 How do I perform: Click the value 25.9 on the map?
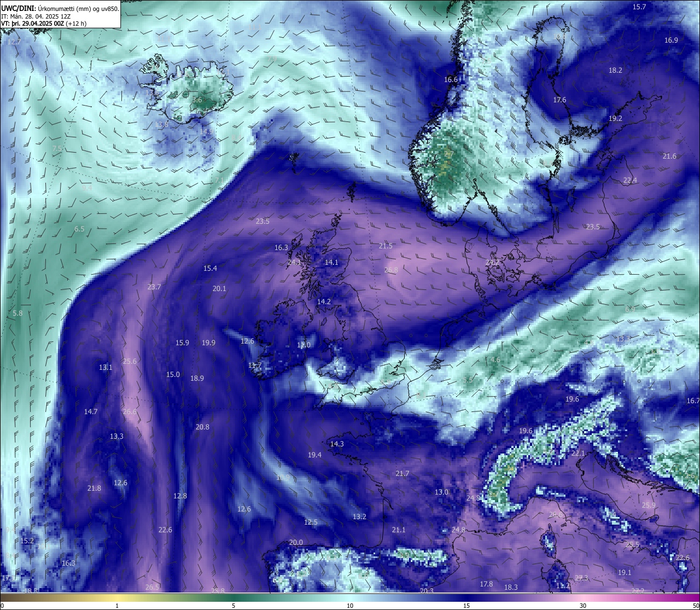(x=649, y=505)
